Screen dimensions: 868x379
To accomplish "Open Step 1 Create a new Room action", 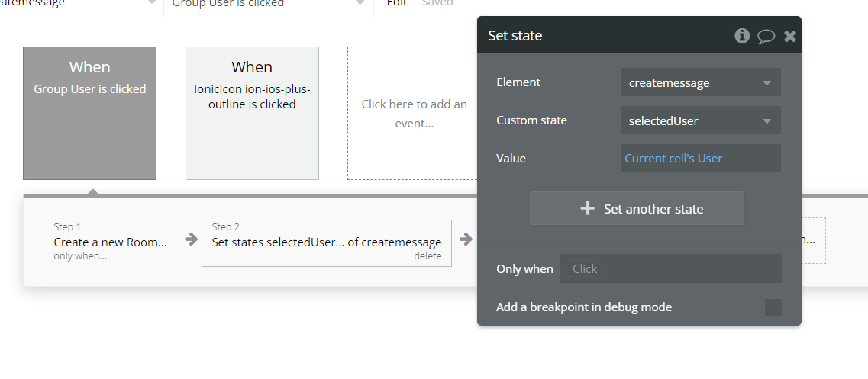I will 110,242.
